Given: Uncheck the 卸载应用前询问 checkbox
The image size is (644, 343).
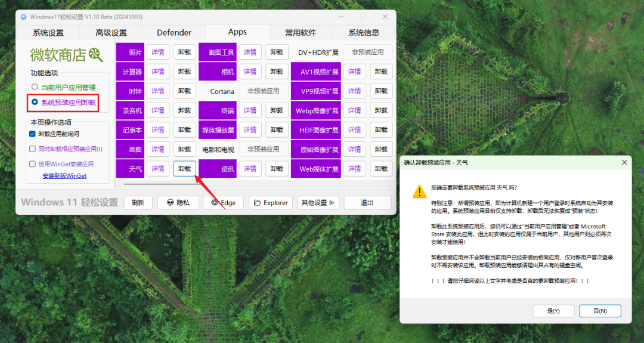Looking at the screenshot, I should [33, 134].
